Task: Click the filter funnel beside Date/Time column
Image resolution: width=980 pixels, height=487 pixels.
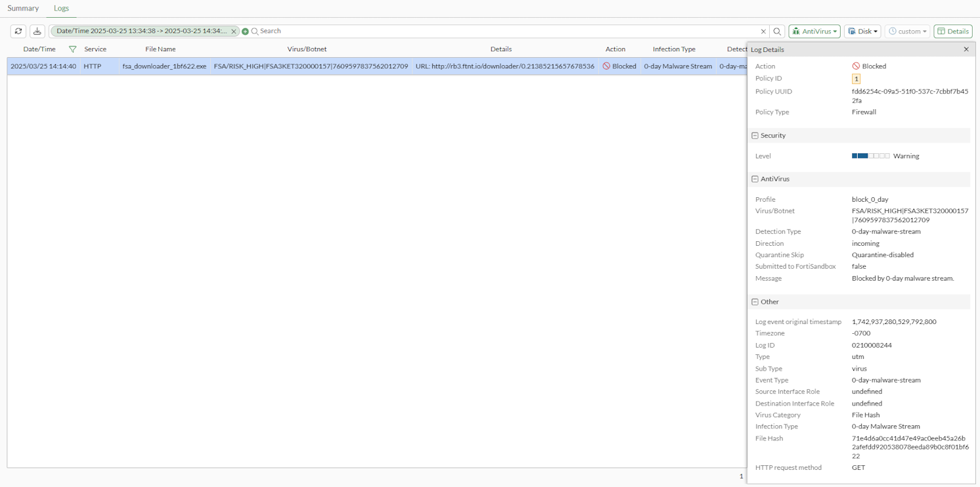Action: click(x=72, y=49)
